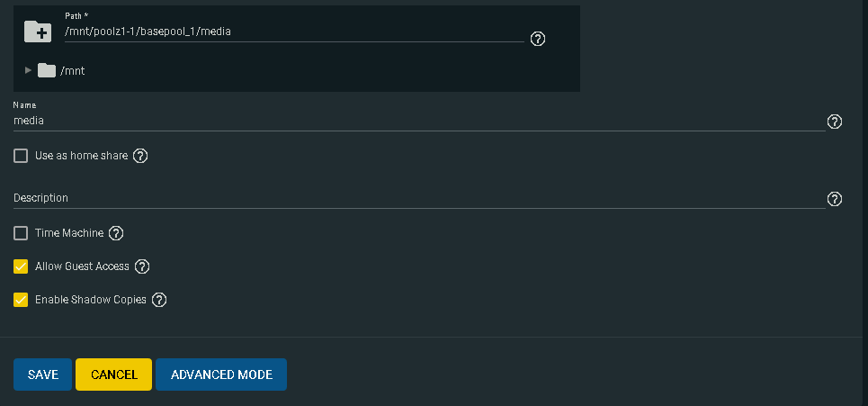Focus the Path input field
The image size is (868, 406).
tap(294, 32)
